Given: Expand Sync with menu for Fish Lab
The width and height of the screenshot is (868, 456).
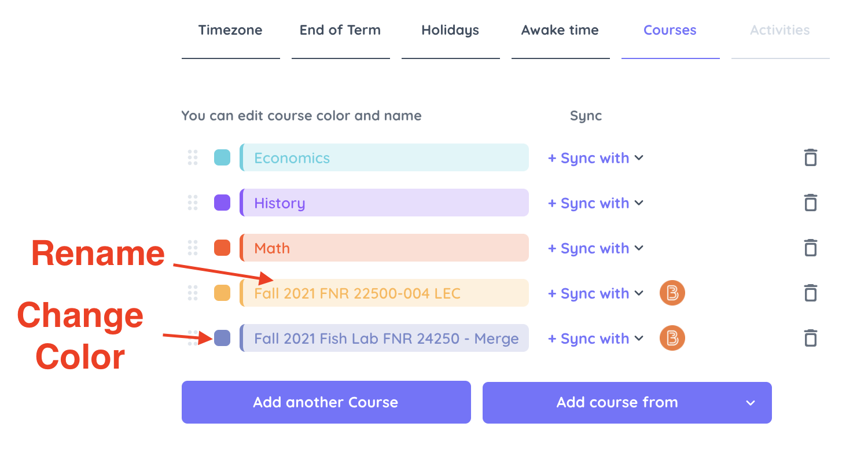Looking at the screenshot, I should click(x=595, y=339).
